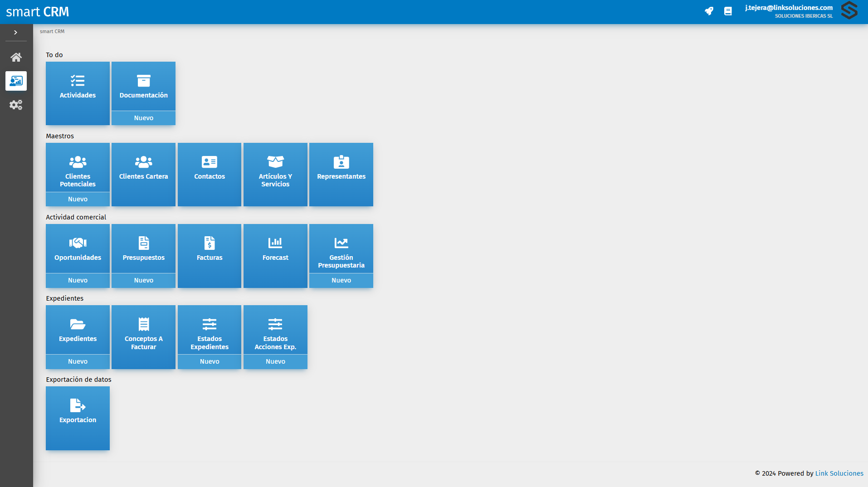Image resolution: width=868 pixels, height=487 pixels.
Task: Open the book icon in the header
Action: tap(728, 11)
